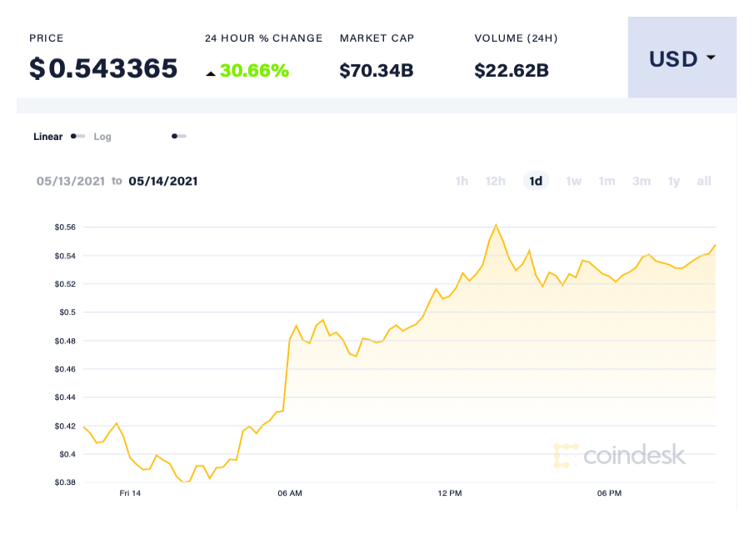
Task: Select the 1h time range
Action: point(462,181)
